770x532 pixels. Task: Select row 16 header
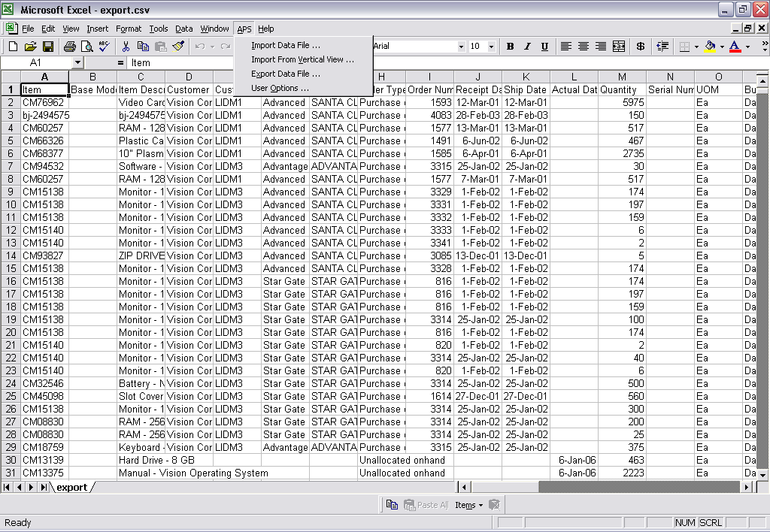pos(11,281)
